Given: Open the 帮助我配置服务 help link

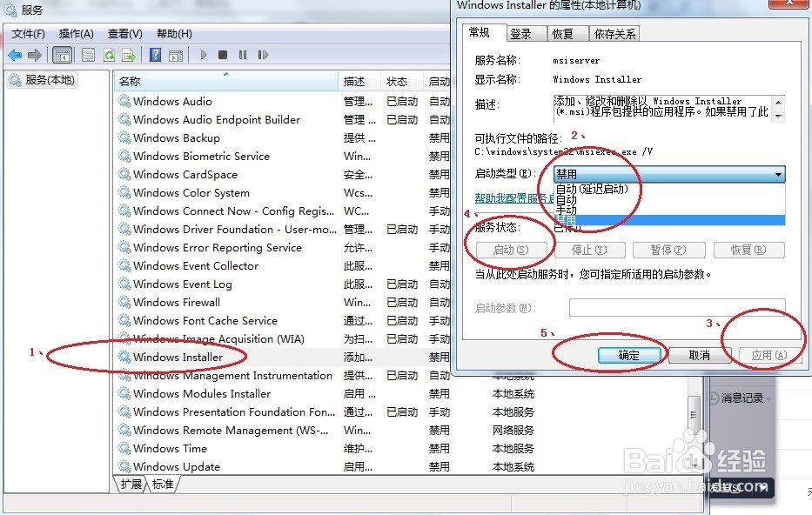Looking at the screenshot, I should click(514, 197).
